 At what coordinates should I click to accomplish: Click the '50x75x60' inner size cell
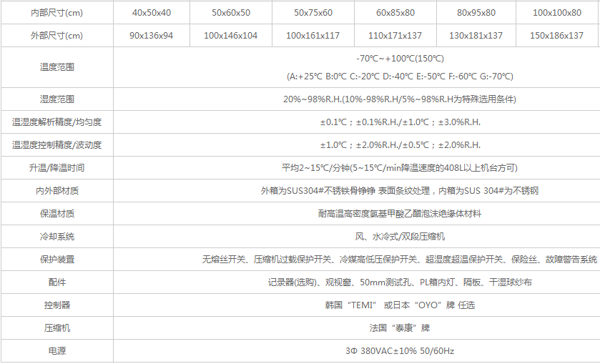pyautogui.click(x=313, y=13)
